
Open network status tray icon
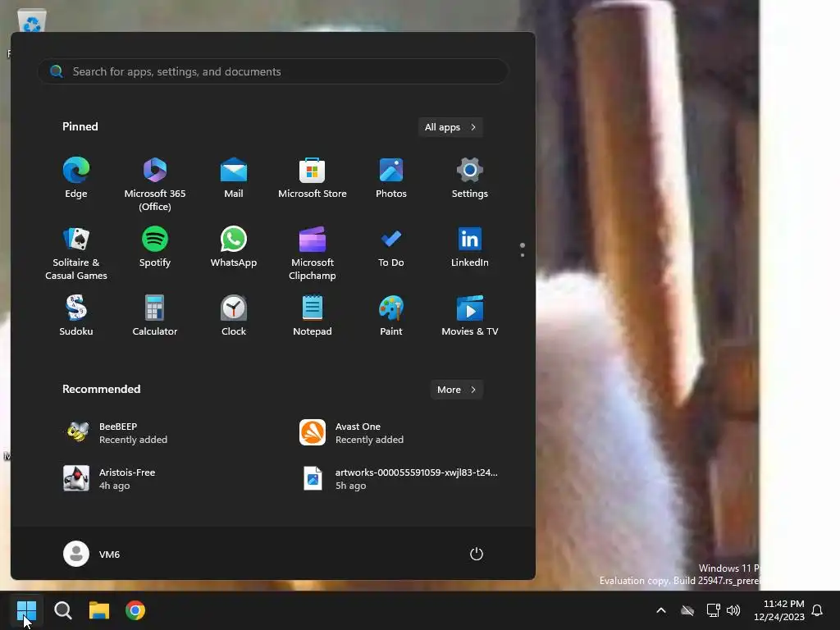click(x=713, y=610)
